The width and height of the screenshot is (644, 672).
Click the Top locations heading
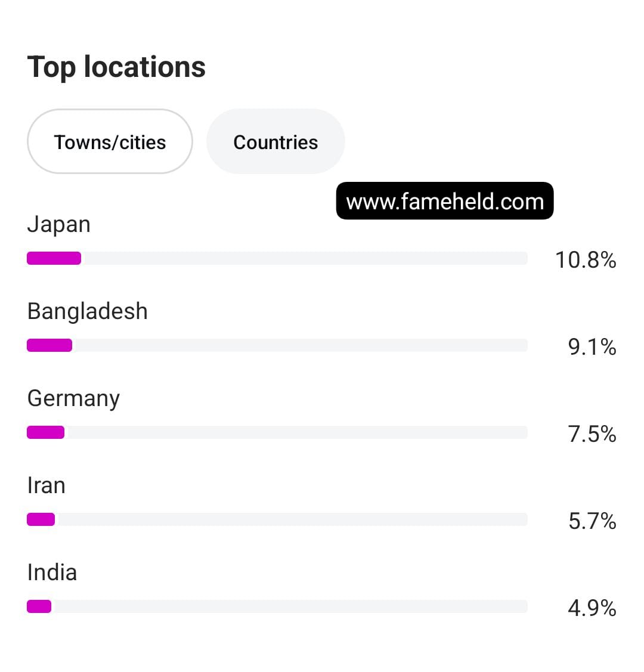pos(116,67)
